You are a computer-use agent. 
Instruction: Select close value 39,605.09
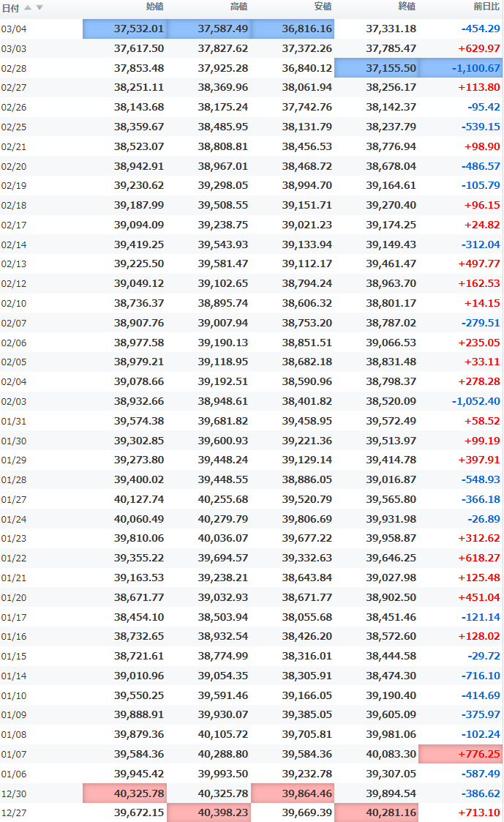tap(391, 714)
